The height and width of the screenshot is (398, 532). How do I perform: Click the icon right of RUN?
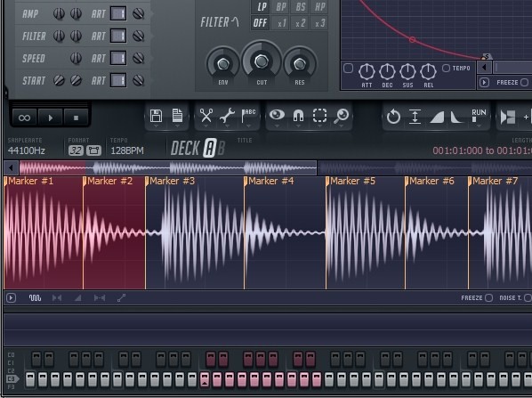[x=508, y=118]
